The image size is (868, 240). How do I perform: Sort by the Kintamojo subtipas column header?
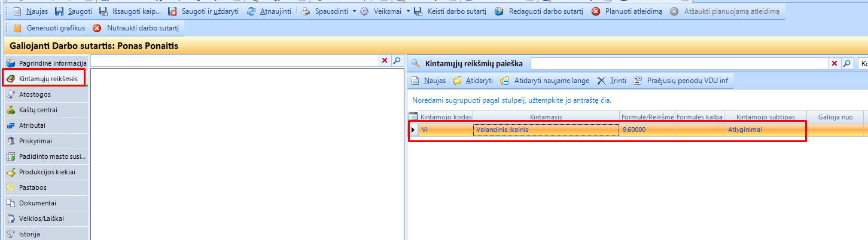tap(766, 117)
